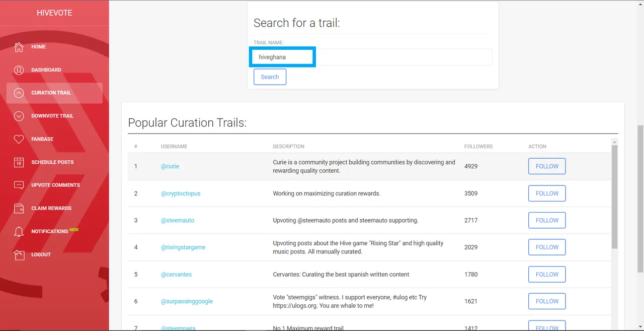
Task: Open the @steemauto username link
Action: tap(178, 220)
